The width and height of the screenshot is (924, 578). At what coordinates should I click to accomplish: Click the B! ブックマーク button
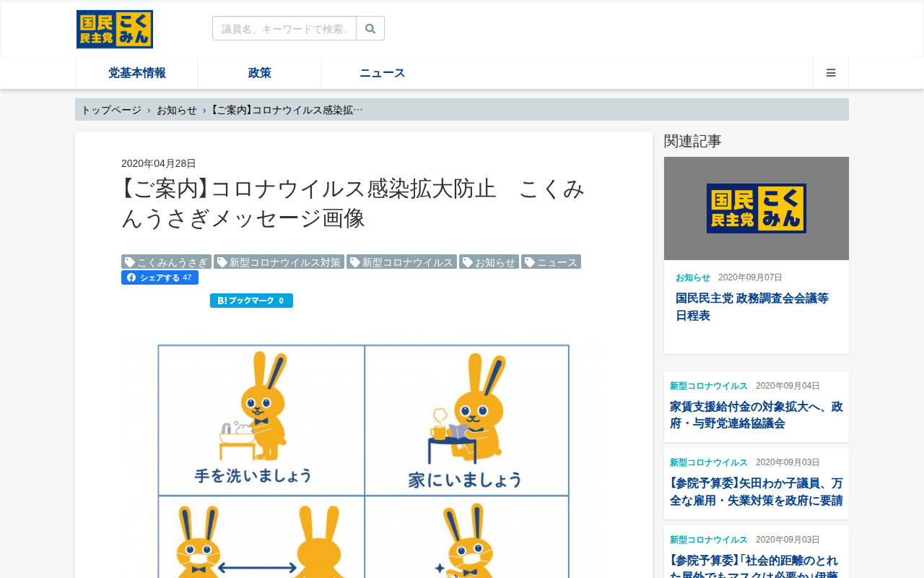coord(251,301)
